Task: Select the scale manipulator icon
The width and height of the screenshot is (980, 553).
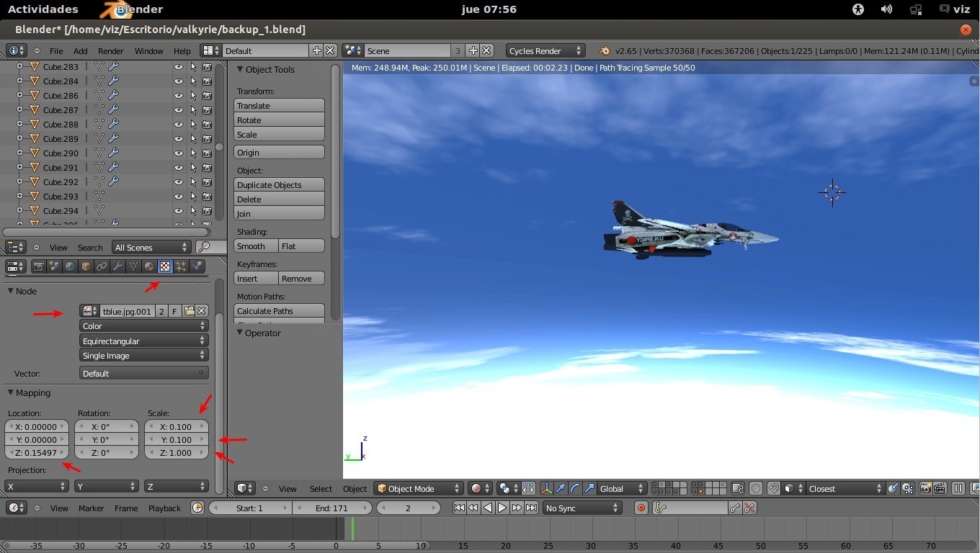Action: [x=589, y=488]
